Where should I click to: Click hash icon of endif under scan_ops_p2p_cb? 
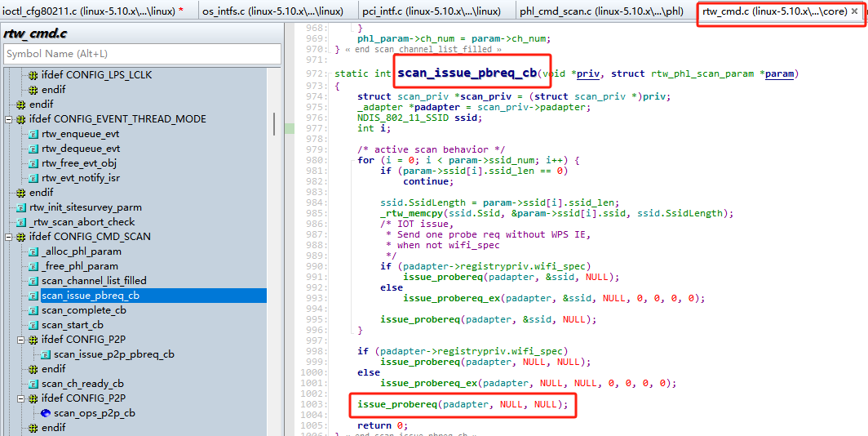coord(33,428)
